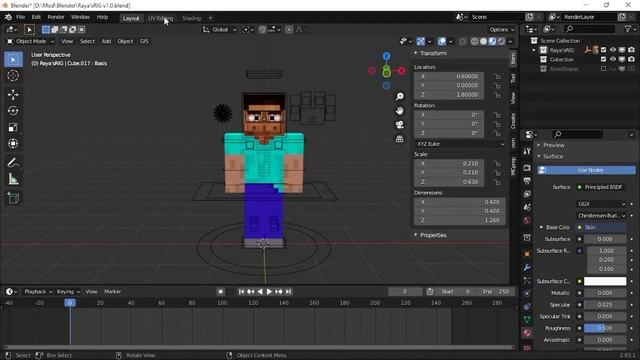Select the Add Cube tool

(x=13, y=198)
